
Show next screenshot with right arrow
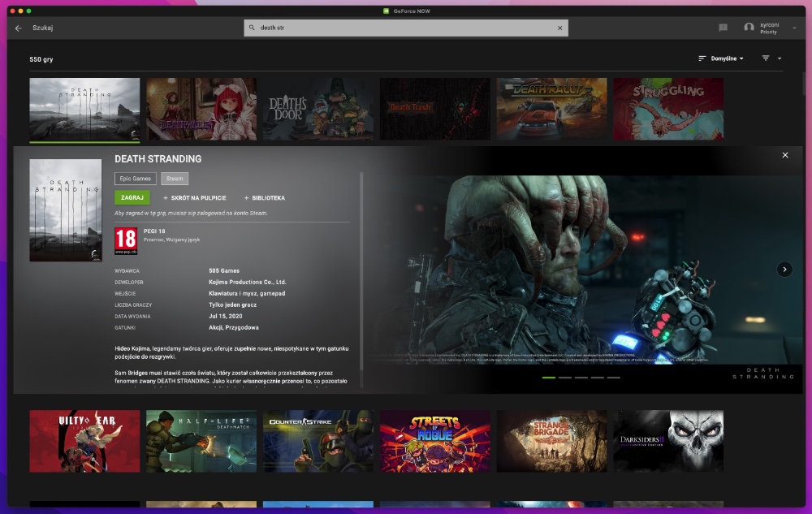(x=784, y=269)
